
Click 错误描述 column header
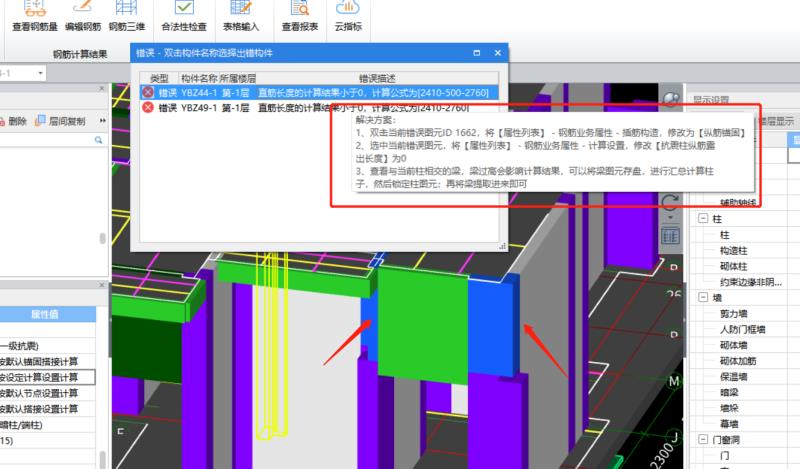pos(377,78)
